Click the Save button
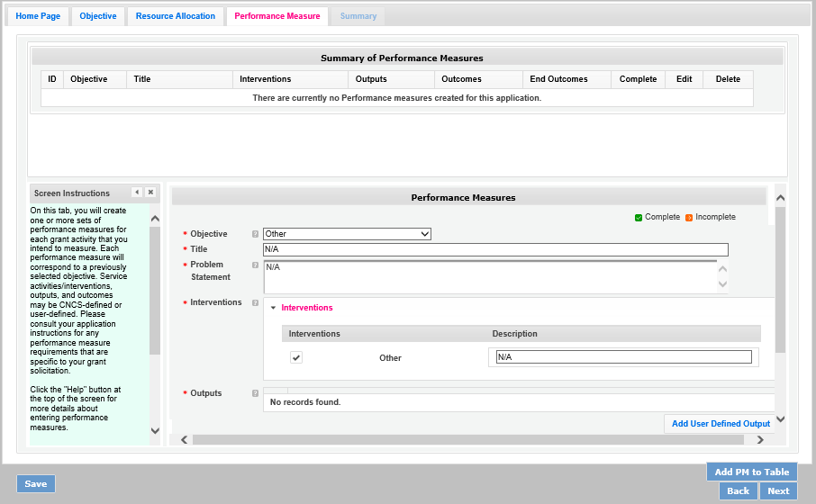 tap(36, 483)
